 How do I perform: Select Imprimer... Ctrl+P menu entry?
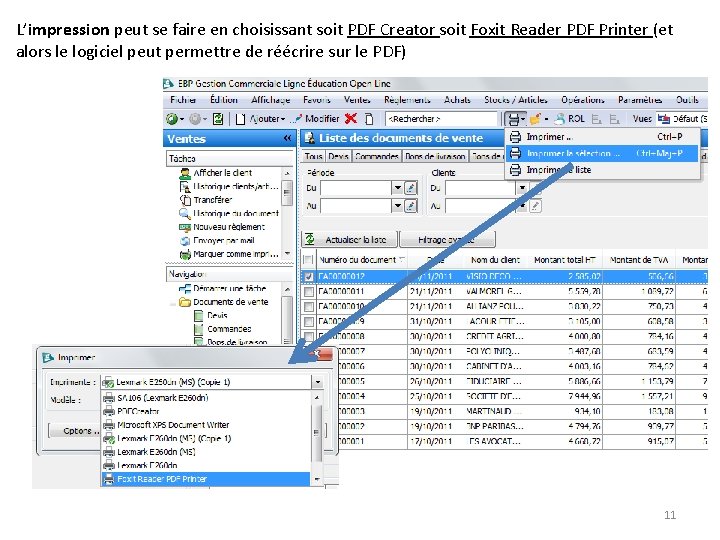(602, 137)
